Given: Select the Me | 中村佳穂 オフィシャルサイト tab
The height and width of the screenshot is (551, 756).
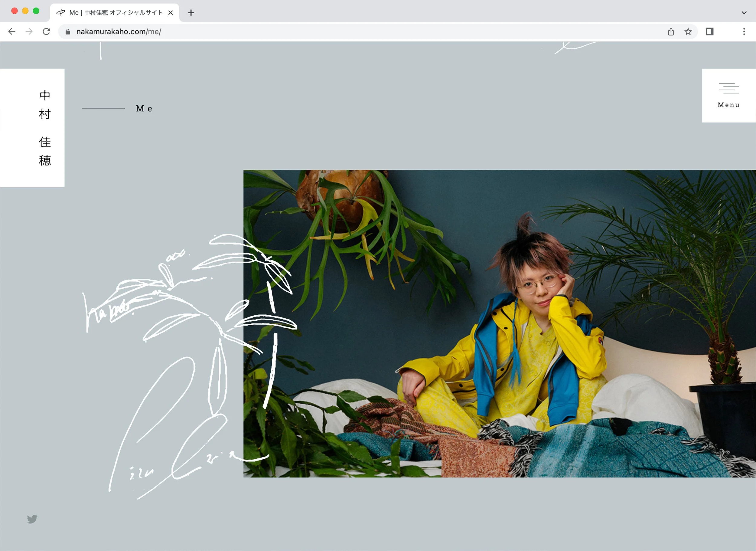Looking at the screenshot, I should (115, 13).
